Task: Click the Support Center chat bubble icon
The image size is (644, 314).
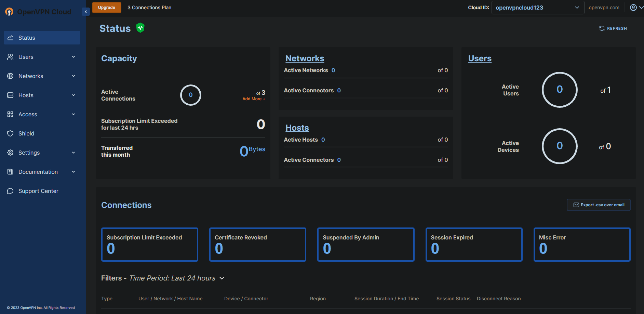Action: point(10,191)
